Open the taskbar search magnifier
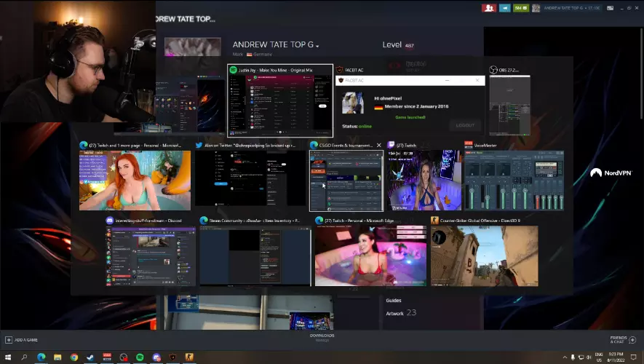 tap(24, 357)
